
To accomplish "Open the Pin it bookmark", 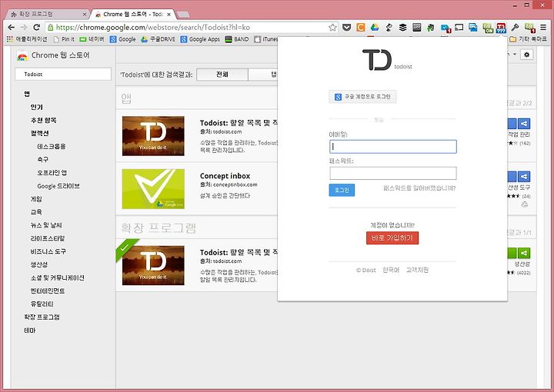I will [64, 39].
